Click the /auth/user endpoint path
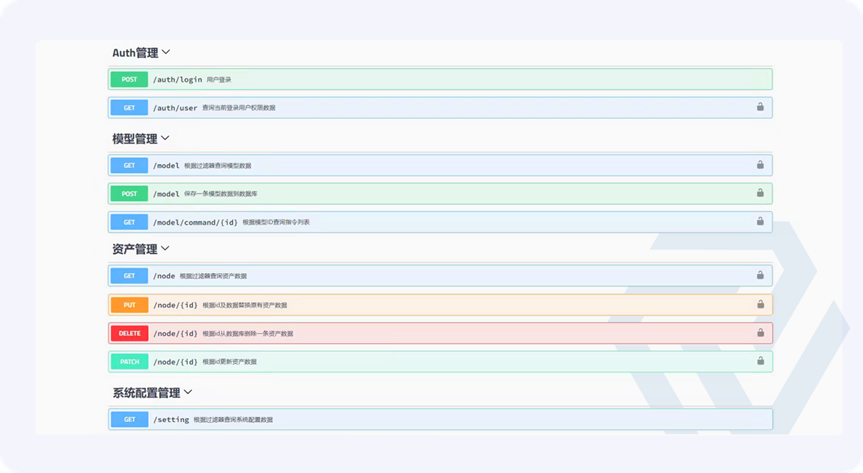Screen dimensions: 863x473 click(x=175, y=107)
